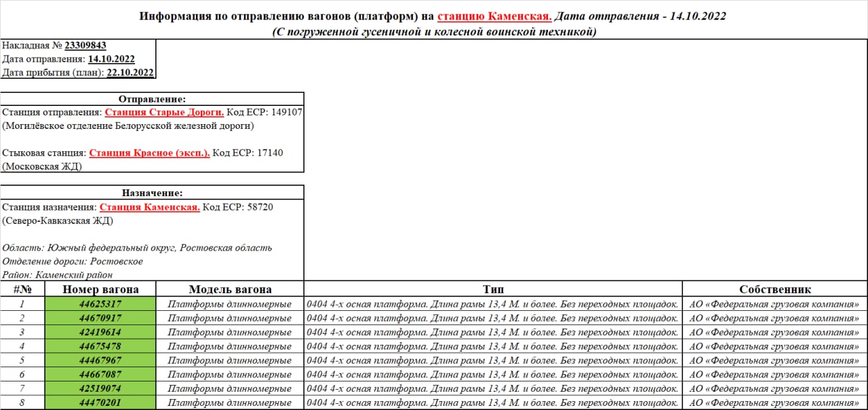Select the green cell with 44467967
The width and height of the screenshot is (868, 410).
click(x=100, y=360)
